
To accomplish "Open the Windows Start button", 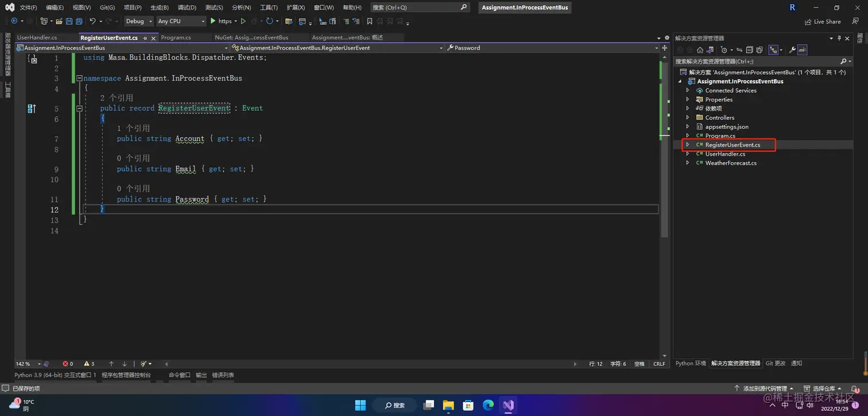I will pos(360,405).
